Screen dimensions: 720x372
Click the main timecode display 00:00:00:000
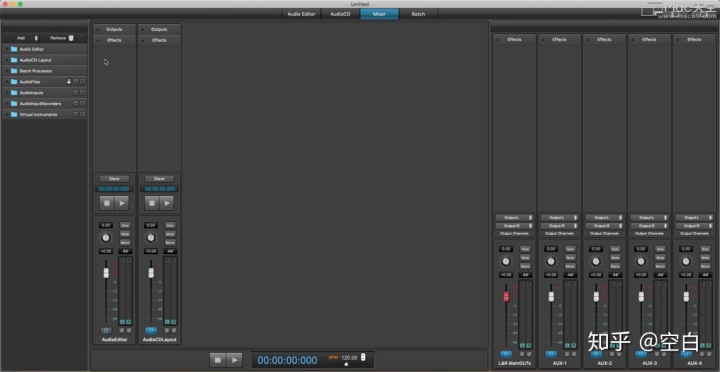point(287,361)
